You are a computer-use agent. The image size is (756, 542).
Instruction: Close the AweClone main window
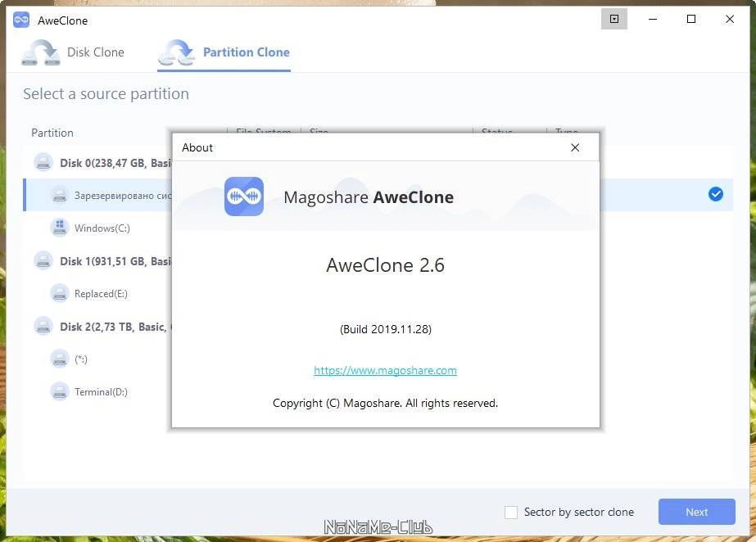pyautogui.click(x=730, y=19)
